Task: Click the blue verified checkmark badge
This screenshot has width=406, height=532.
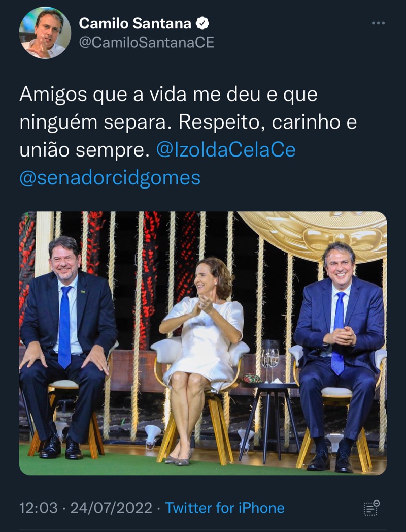Action: [202, 23]
